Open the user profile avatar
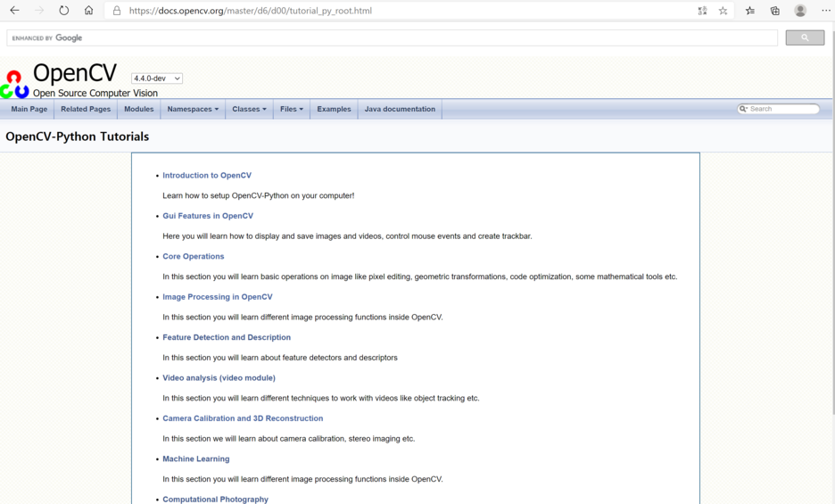Image resolution: width=835 pixels, height=504 pixels. [800, 11]
